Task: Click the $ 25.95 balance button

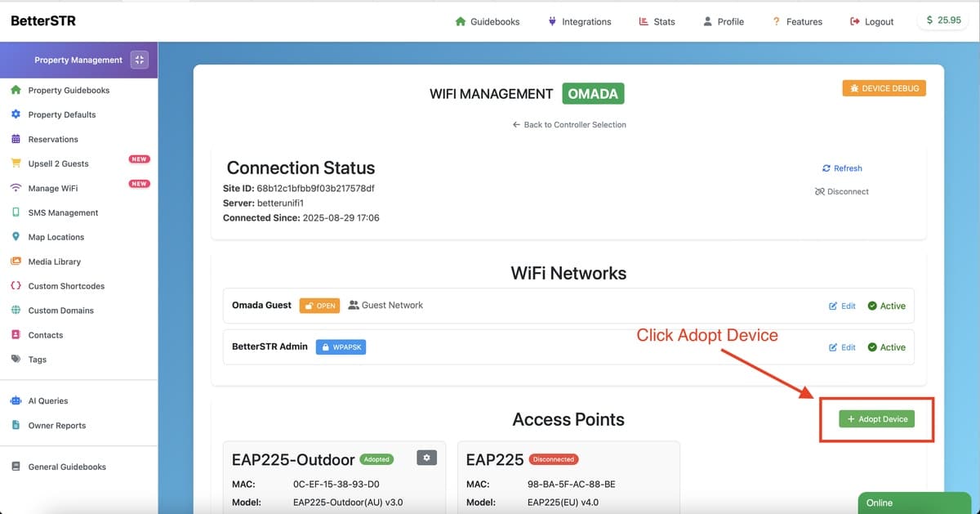Action: pyautogui.click(x=944, y=20)
